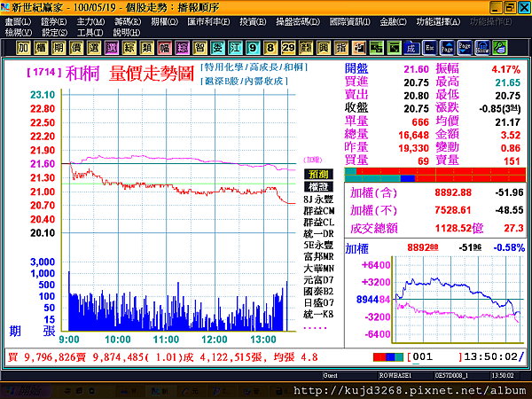Select warrant 群益CM in list

(x=318, y=211)
